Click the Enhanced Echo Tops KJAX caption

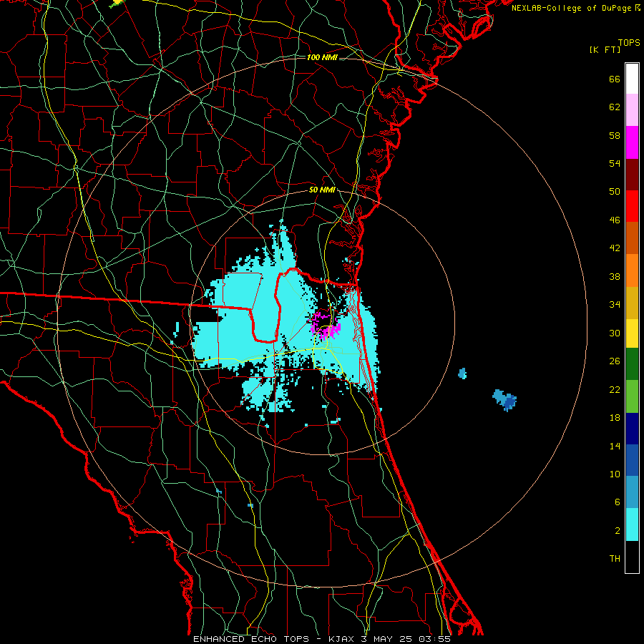(322, 639)
